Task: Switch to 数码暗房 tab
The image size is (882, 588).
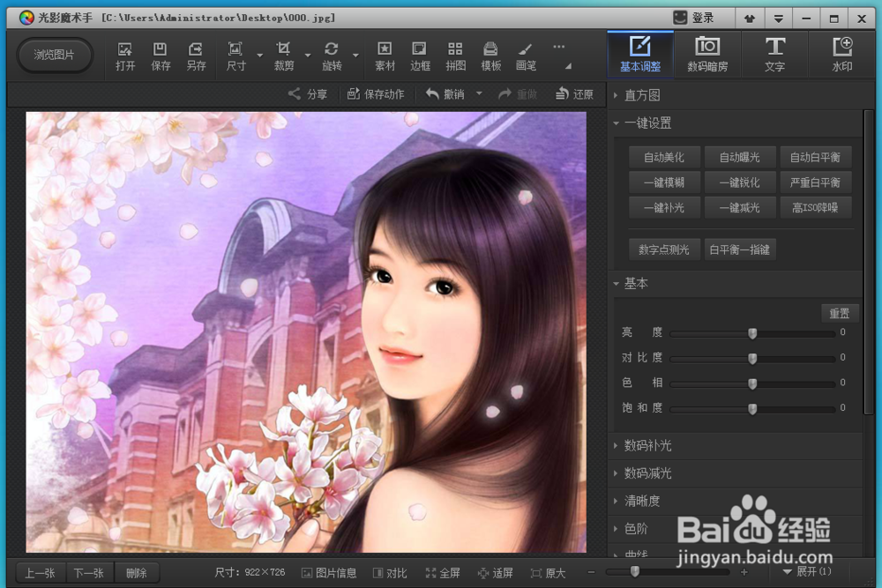Action: tap(707, 54)
